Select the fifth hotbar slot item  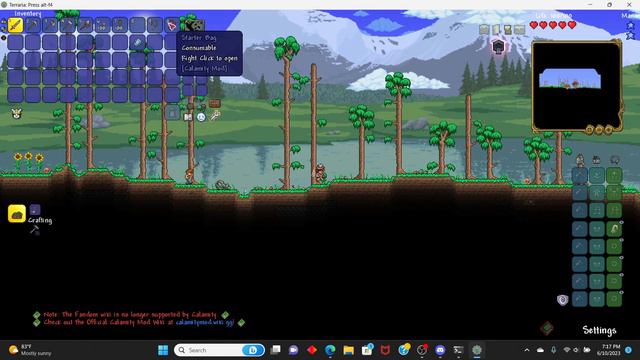pyautogui.click(x=85, y=25)
